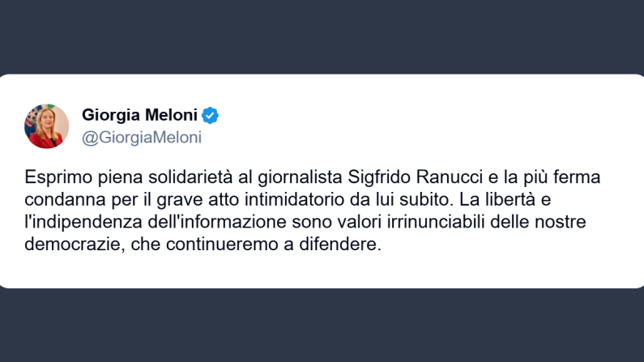Open Giorgia Meloni's profile avatar photo
Image resolution: width=644 pixels, height=362 pixels.
46,126
